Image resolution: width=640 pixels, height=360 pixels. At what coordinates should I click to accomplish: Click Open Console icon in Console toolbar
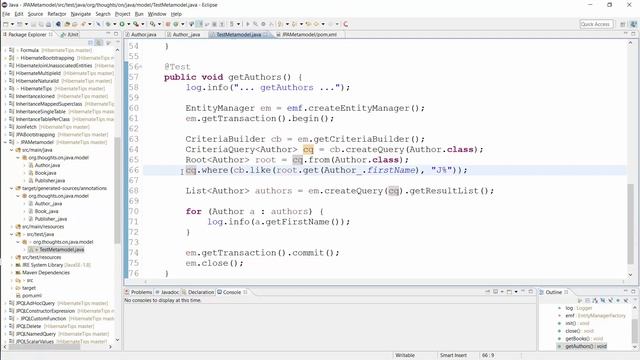pos(509,292)
